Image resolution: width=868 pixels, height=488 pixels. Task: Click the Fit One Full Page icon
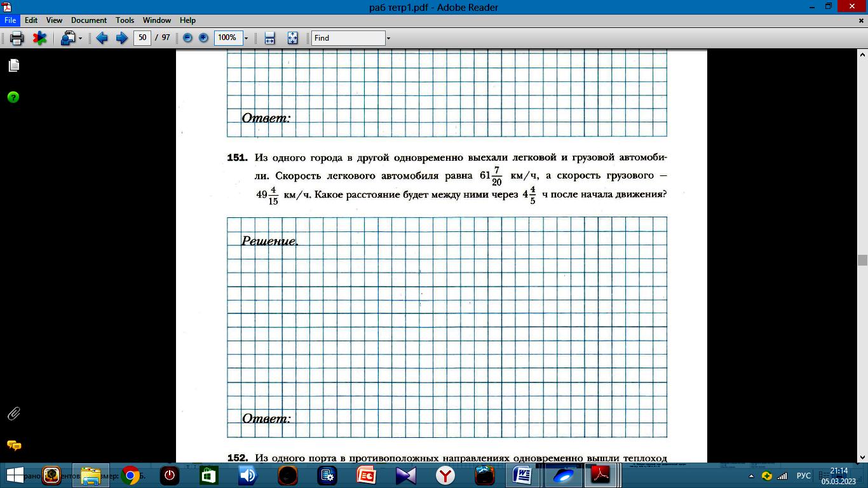point(292,38)
